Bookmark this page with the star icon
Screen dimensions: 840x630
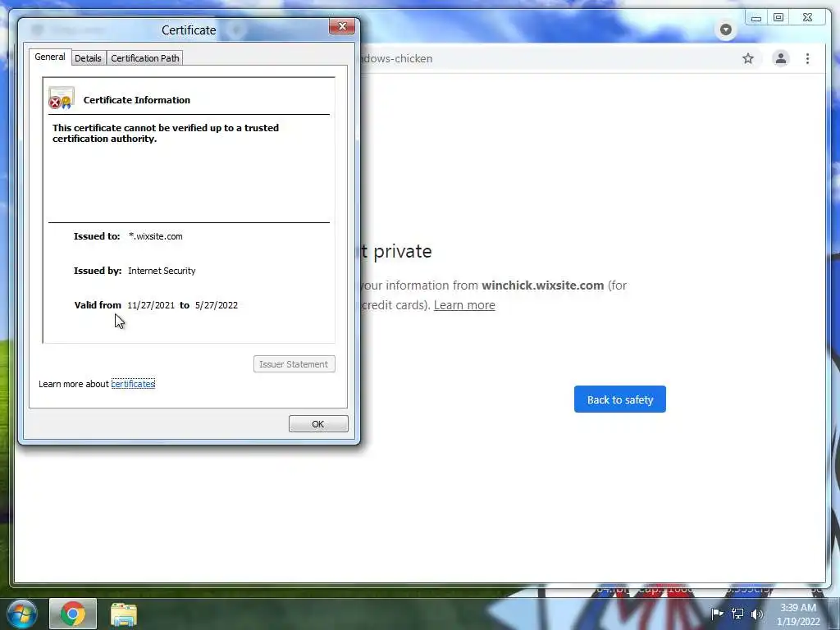coord(748,58)
